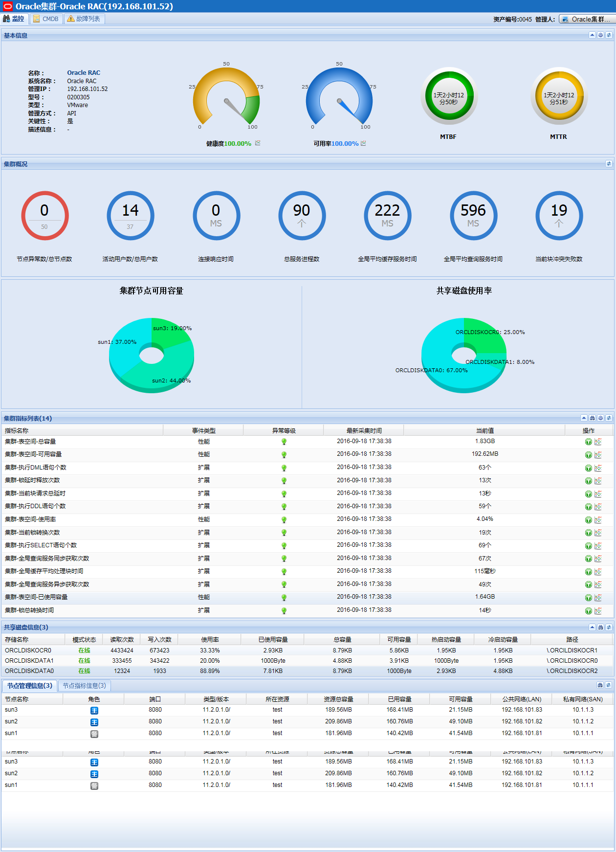The width and height of the screenshot is (616, 852).
Task: Collapse the 基本信息 panel
Action: [592, 35]
